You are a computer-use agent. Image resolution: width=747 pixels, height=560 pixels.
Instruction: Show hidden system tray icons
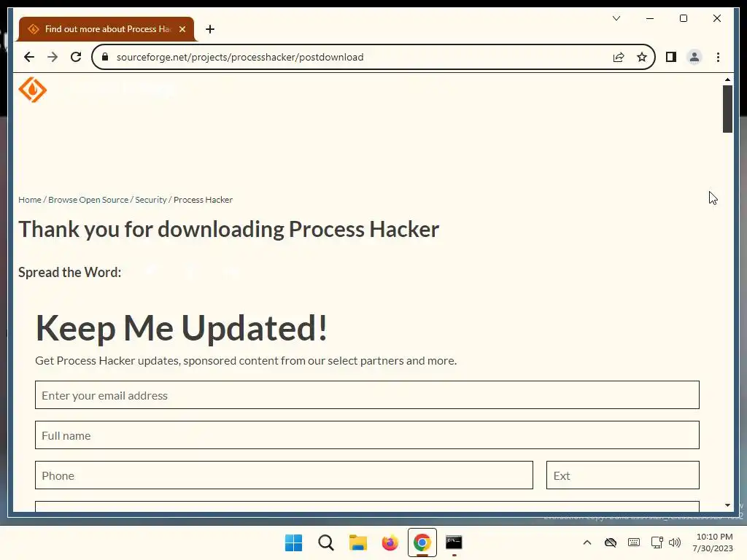587,542
